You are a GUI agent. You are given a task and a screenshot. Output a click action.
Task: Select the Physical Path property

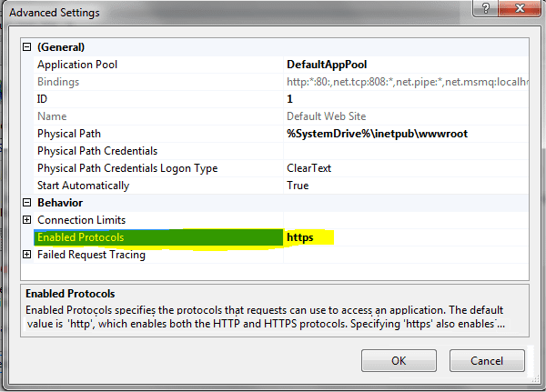tap(72, 134)
